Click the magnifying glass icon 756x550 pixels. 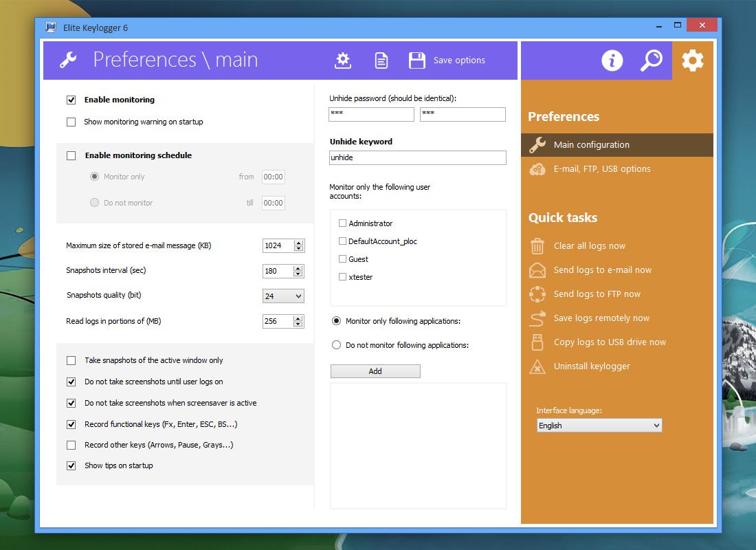click(651, 60)
